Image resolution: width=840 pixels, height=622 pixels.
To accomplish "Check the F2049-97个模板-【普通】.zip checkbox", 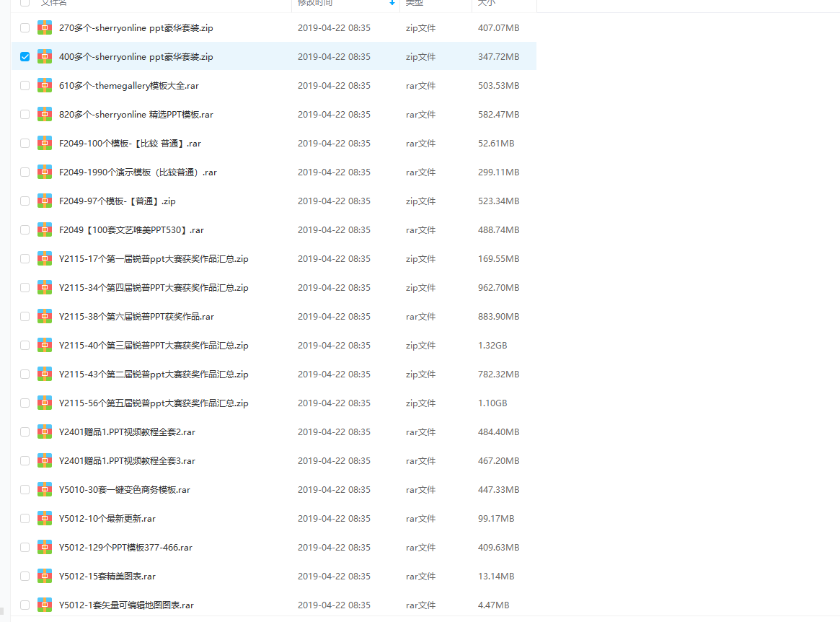I will 25,201.
